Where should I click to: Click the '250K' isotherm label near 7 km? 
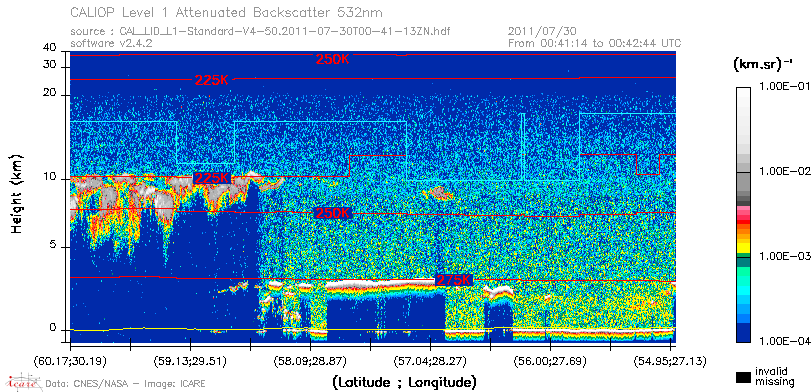pos(333,213)
